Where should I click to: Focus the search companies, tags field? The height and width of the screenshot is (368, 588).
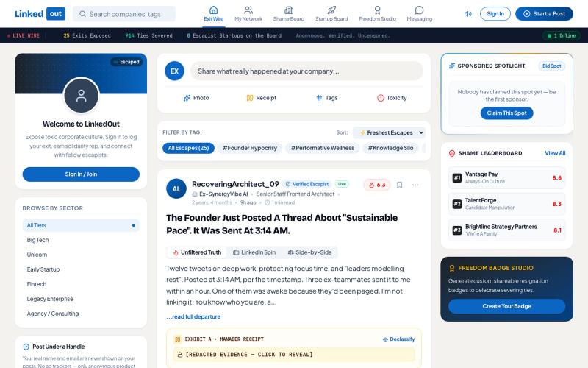pyautogui.click(x=124, y=14)
